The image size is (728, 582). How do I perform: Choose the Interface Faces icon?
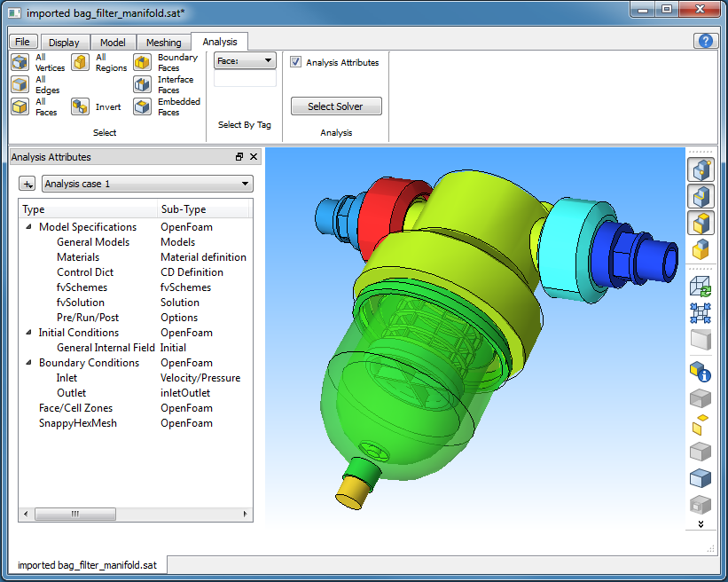coord(143,84)
